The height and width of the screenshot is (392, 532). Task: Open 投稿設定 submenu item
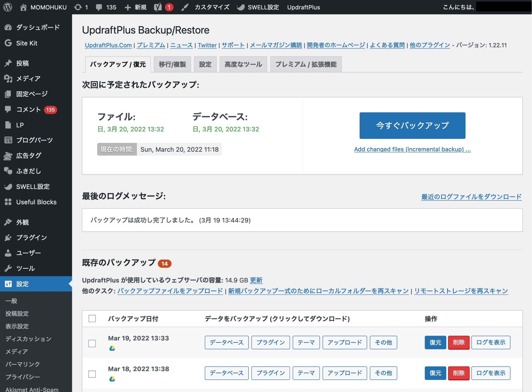(x=17, y=314)
